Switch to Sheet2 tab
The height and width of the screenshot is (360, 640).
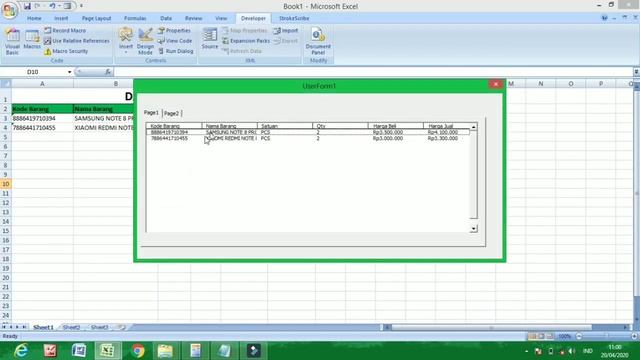71,327
